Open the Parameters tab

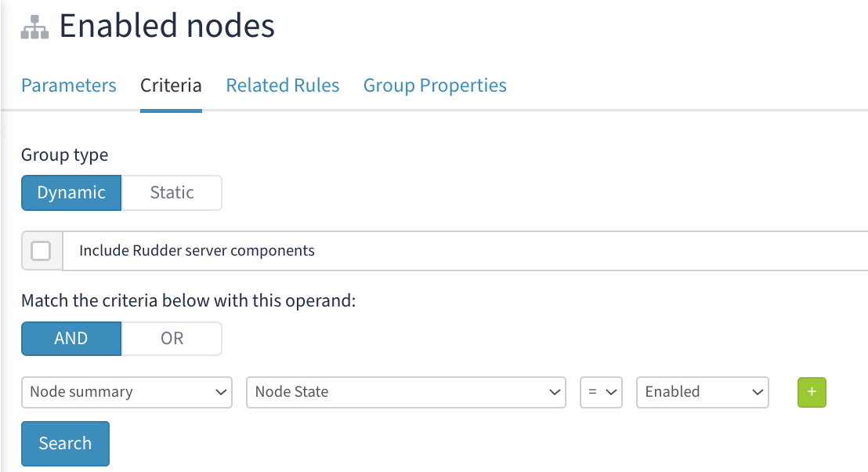click(x=69, y=85)
